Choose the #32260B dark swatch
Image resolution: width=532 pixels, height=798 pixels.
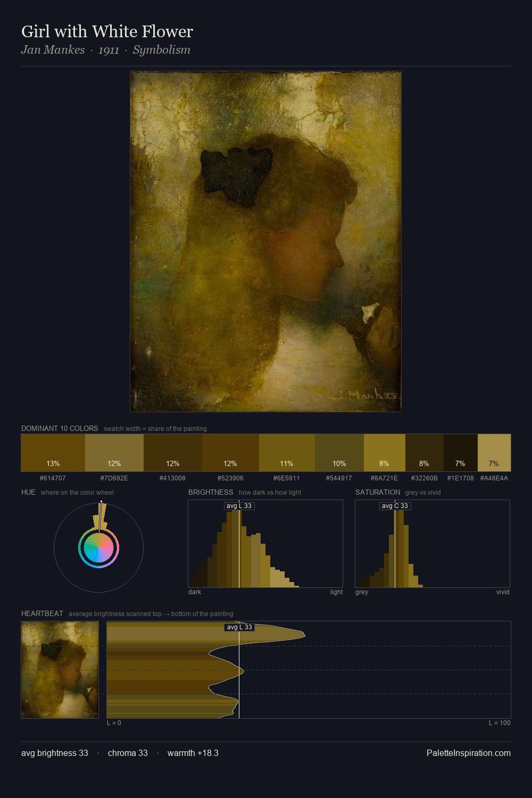click(x=425, y=453)
